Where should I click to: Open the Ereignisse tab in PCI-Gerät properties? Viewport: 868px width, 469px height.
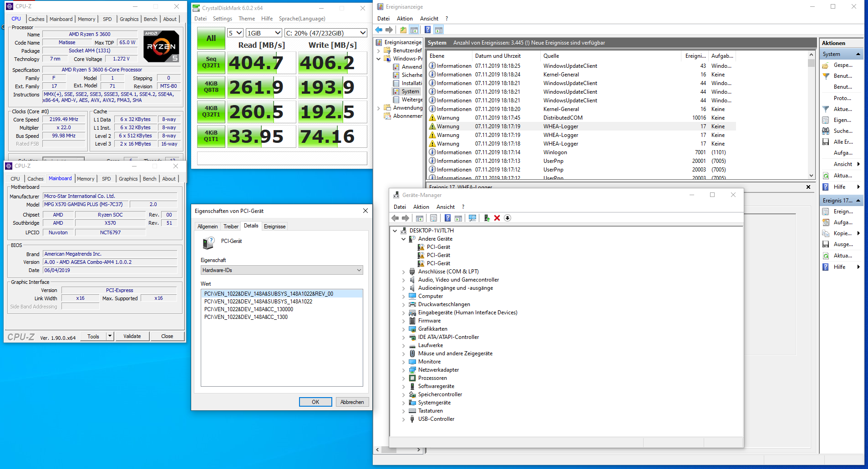tap(275, 227)
